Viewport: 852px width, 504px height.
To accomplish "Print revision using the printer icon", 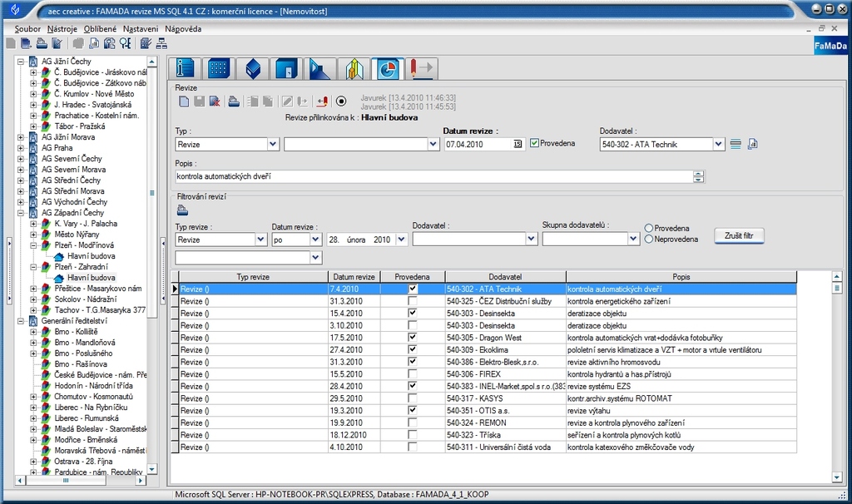I will click(x=234, y=101).
